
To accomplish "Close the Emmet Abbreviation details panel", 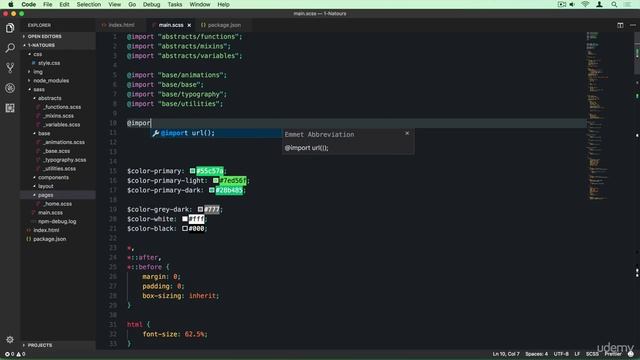I will pyautogui.click(x=407, y=133).
